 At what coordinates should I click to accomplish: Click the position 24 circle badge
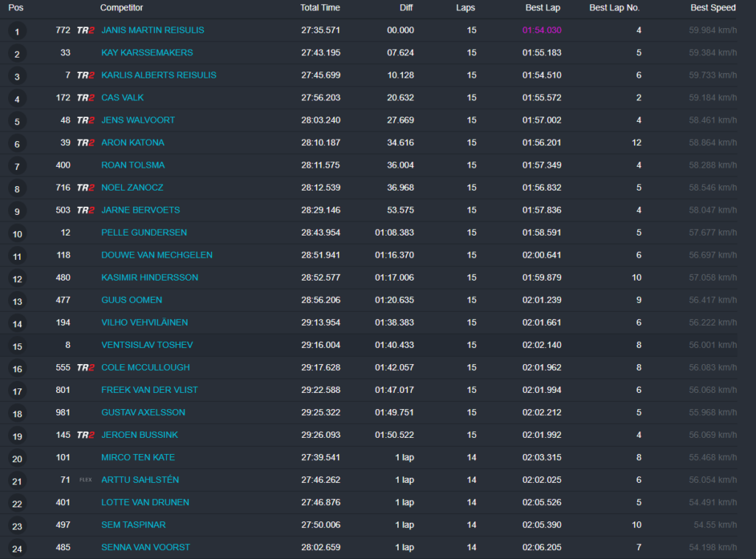16,548
